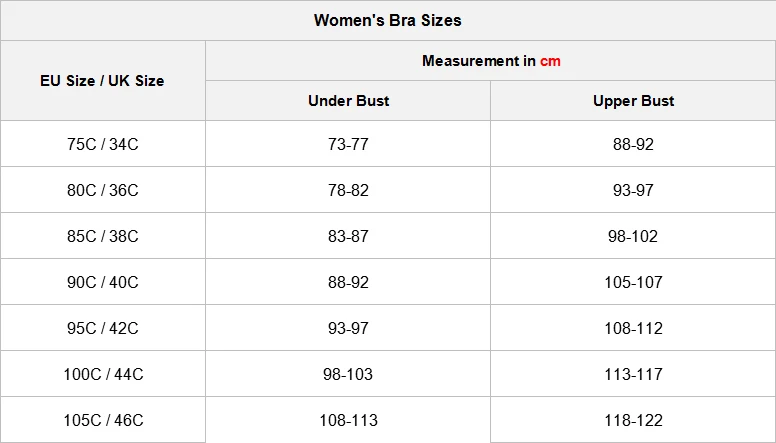Click the 105-107 upper bust value
Viewport: 776px width, 443px height.
(633, 282)
